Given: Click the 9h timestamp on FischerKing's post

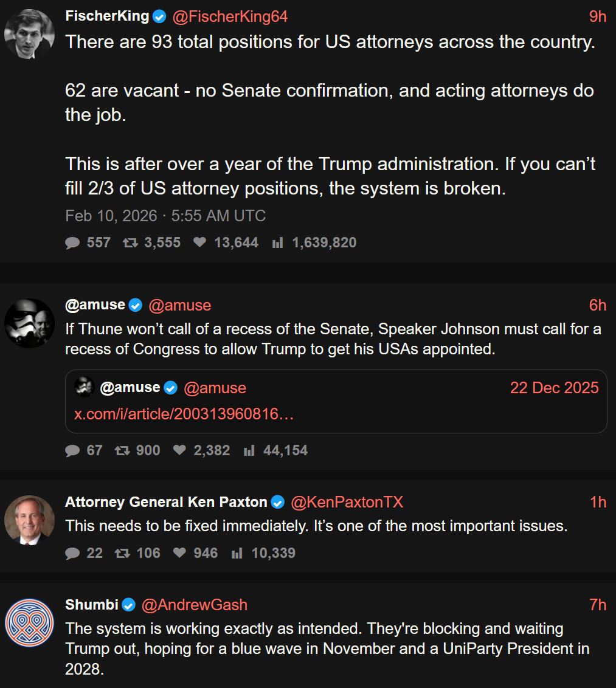Looking at the screenshot, I should coord(598,17).
